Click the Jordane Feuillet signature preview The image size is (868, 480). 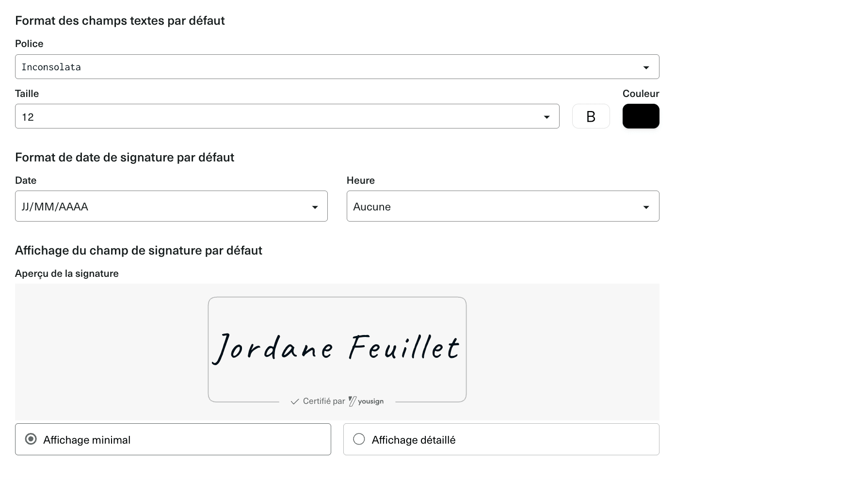337,348
